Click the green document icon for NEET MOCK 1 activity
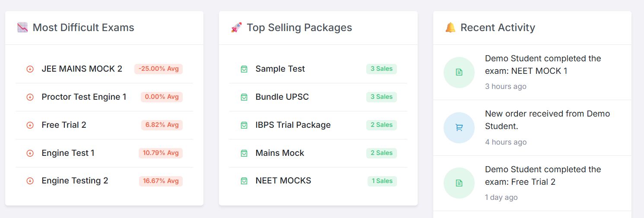 click(459, 72)
